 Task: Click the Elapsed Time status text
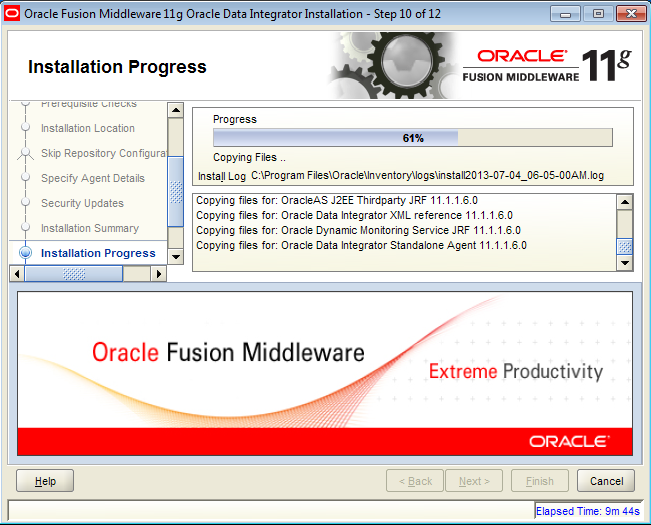pyautogui.click(x=587, y=511)
